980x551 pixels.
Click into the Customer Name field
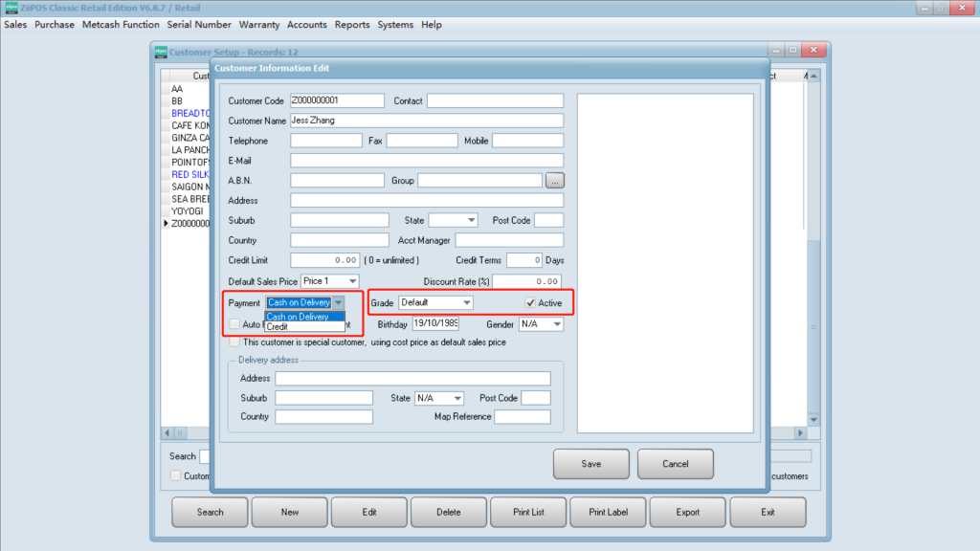pyautogui.click(x=426, y=121)
